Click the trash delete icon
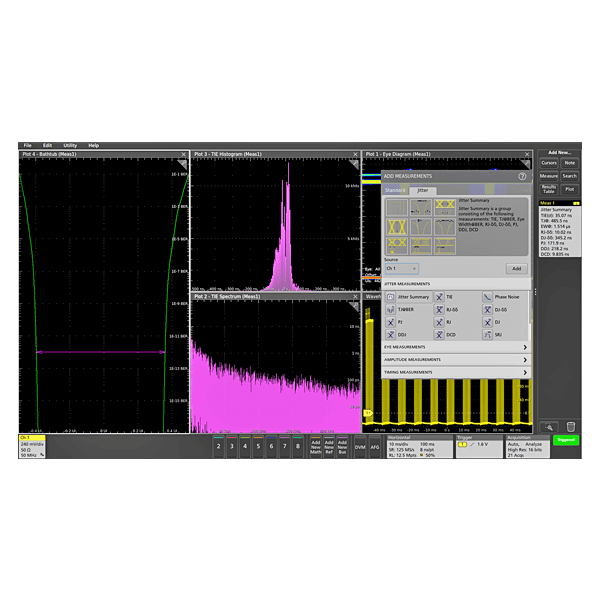This screenshot has width=600, height=600. coord(571,427)
